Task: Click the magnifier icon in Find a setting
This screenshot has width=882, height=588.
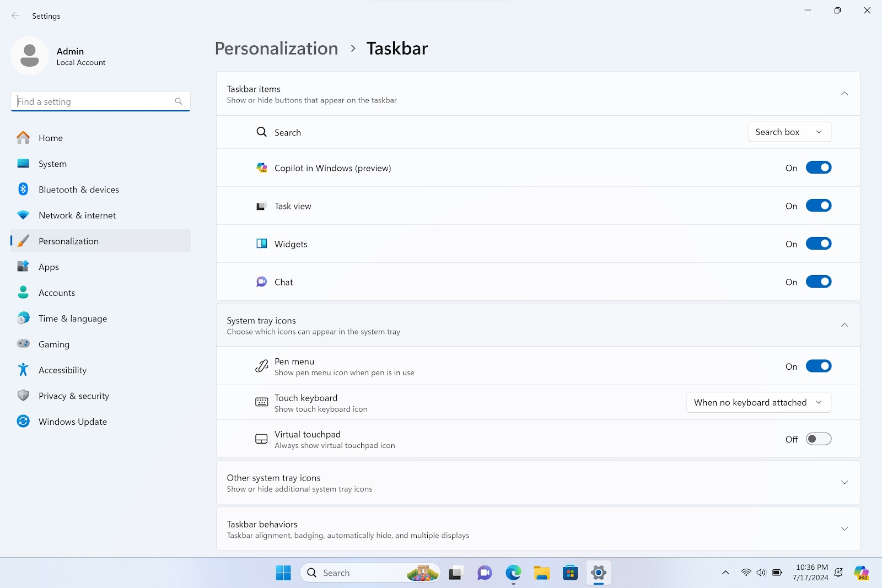Action: pyautogui.click(x=179, y=101)
